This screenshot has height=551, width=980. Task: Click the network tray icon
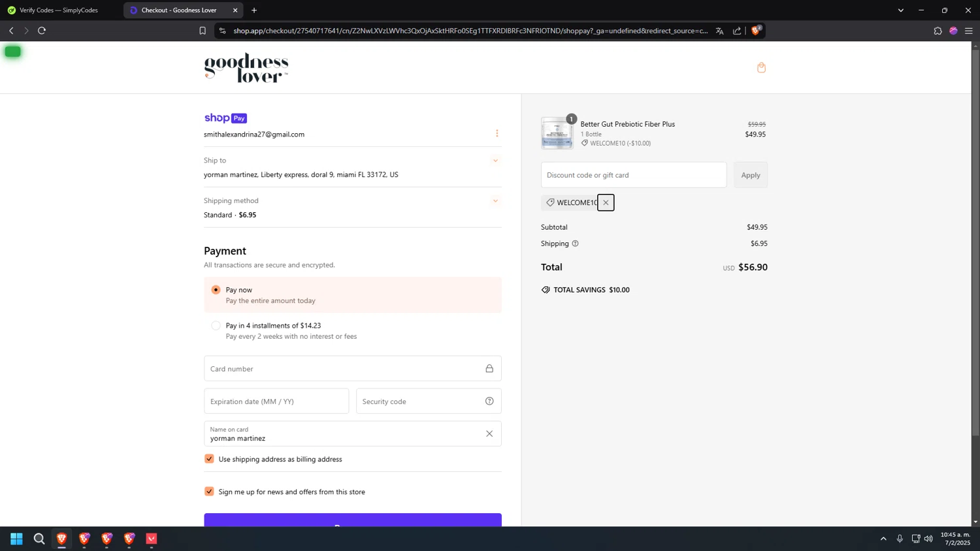[x=915, y=539]
